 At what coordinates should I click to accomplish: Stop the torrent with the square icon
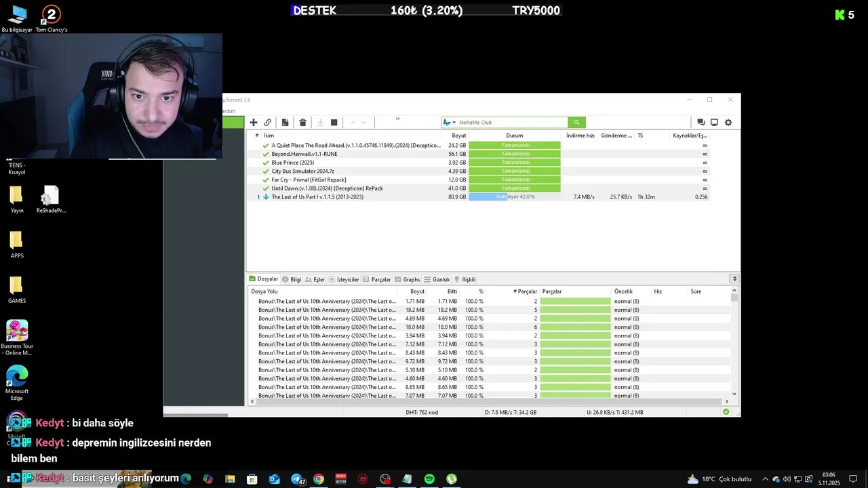(334, 123)
